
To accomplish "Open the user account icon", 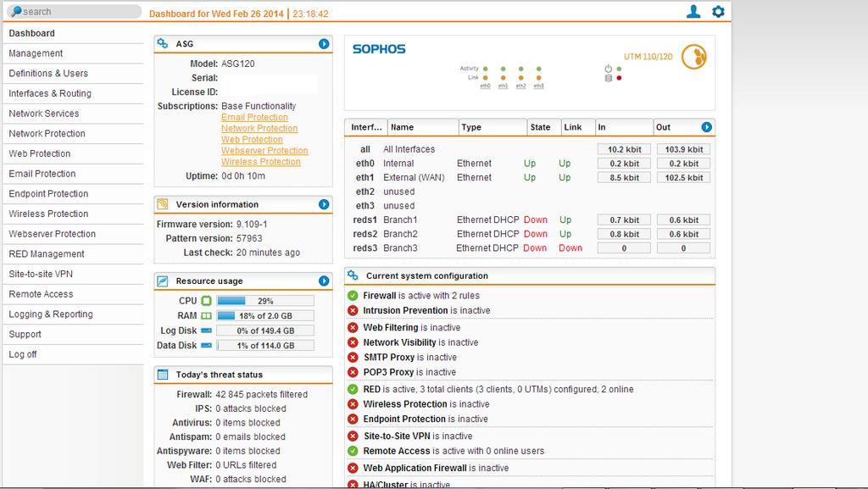I will (x=693, y=12).
